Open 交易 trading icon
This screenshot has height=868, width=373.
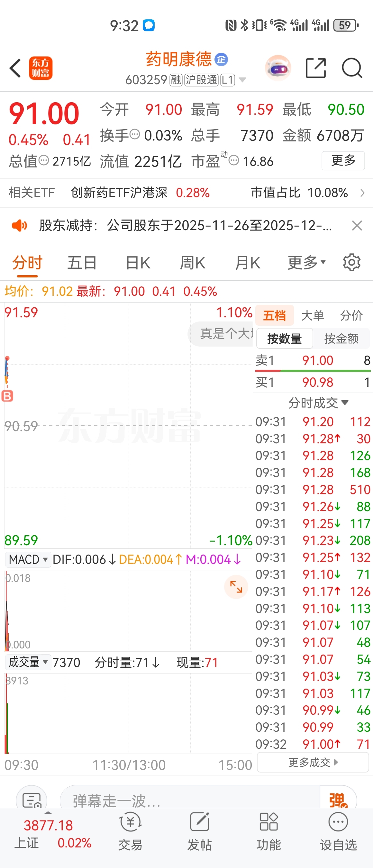point(131,831)
